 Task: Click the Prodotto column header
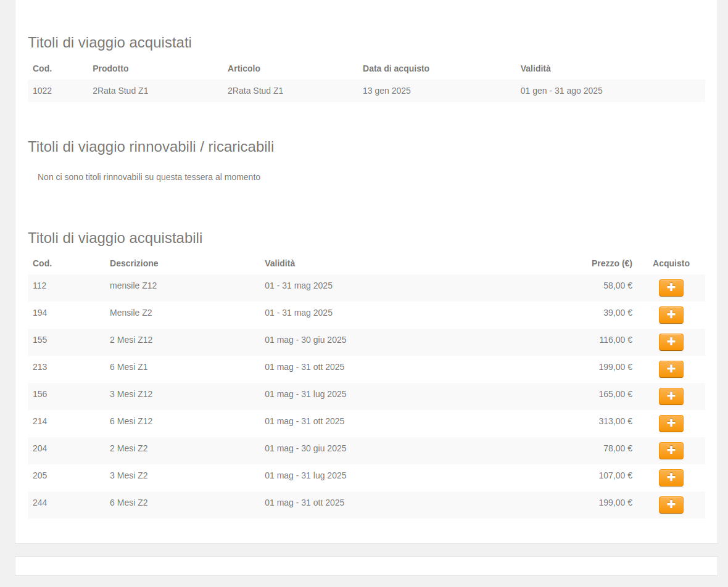(x=110, y=68)
